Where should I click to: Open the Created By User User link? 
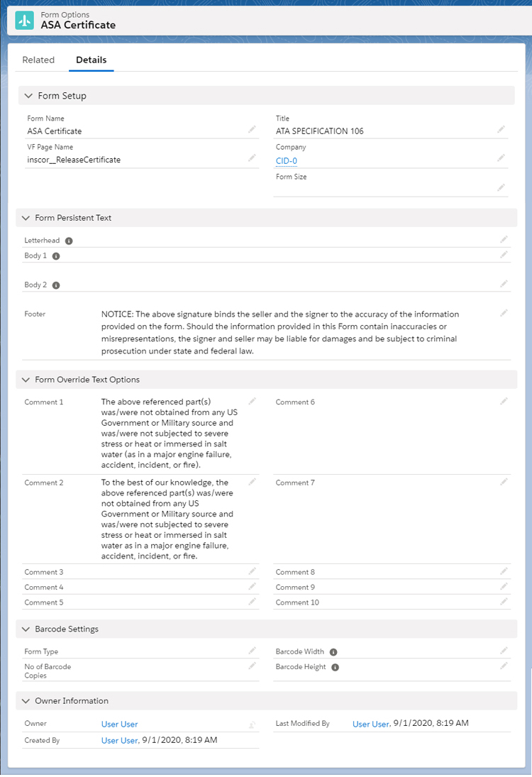pyautogui.click(x=119, y=739)
